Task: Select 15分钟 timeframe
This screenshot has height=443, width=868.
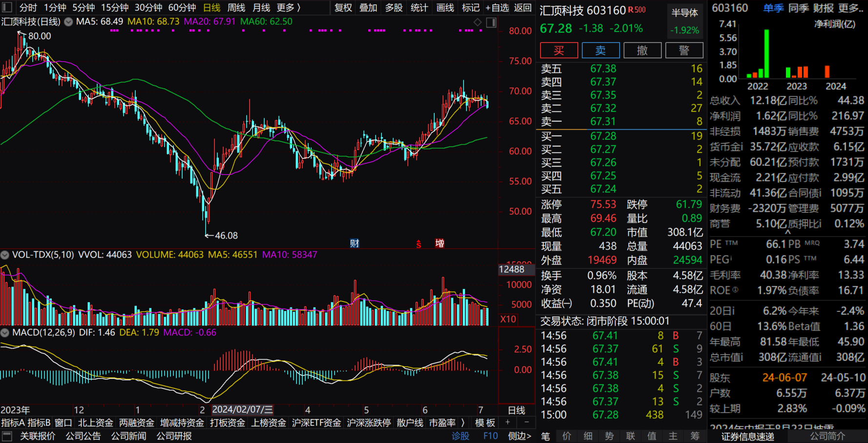Action: (115, 8)
